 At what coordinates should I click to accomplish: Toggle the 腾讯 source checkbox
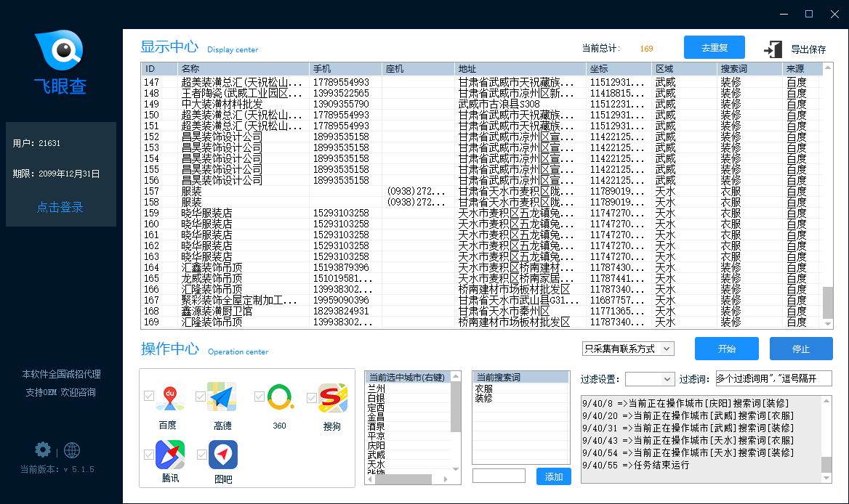point(149,454)
